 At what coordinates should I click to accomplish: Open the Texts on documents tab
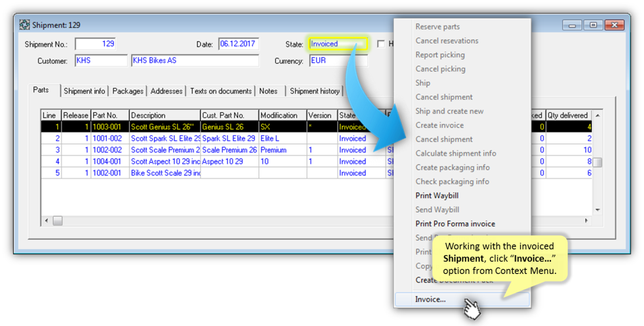point(220,91)
